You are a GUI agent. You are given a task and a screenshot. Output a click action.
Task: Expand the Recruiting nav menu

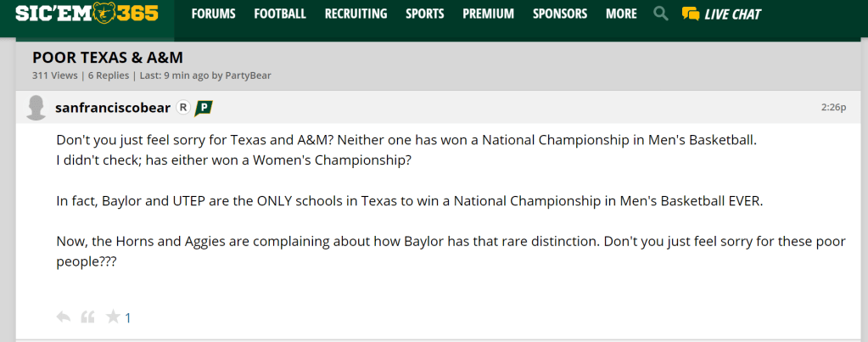(356, 14)
